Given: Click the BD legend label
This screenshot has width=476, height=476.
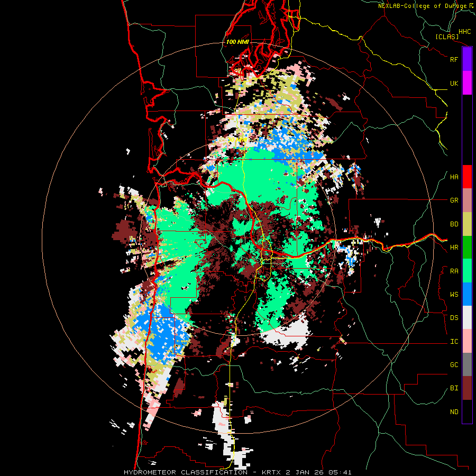Looking at the screenshot, I should tap(454, 224).
